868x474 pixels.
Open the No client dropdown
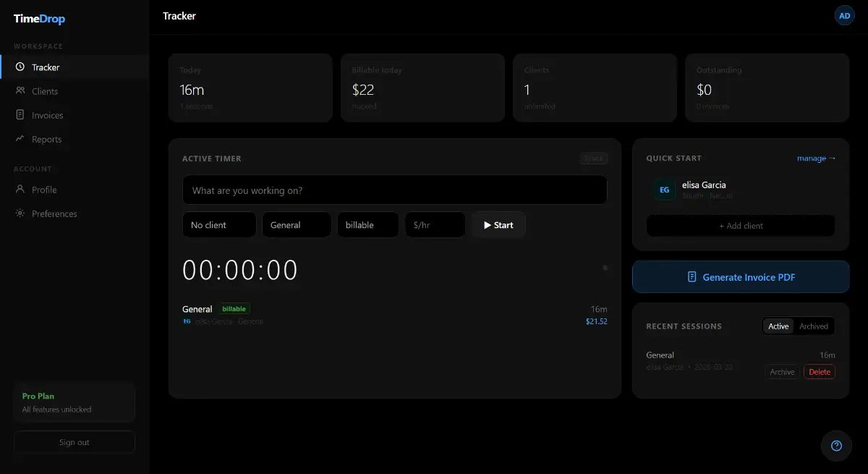[219, 225]
